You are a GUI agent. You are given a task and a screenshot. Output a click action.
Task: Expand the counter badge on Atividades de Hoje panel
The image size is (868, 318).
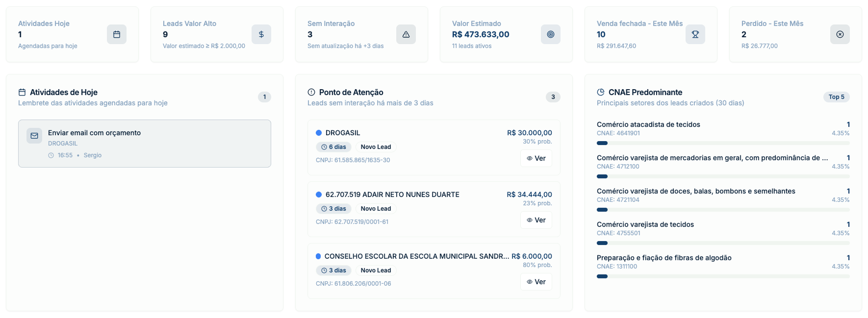(x=264, y=97)
